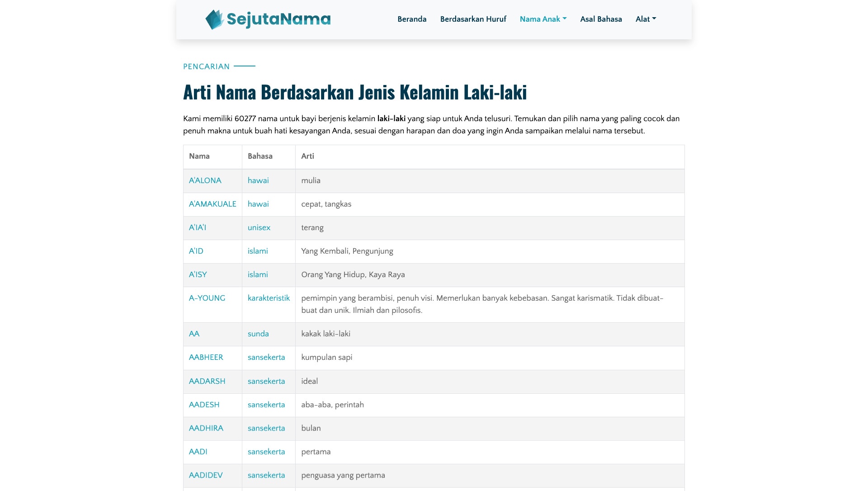868x491 pixels.
Task: Open the Asal Bahasa page
Action: pyautogui.click(x=601, y=19)
